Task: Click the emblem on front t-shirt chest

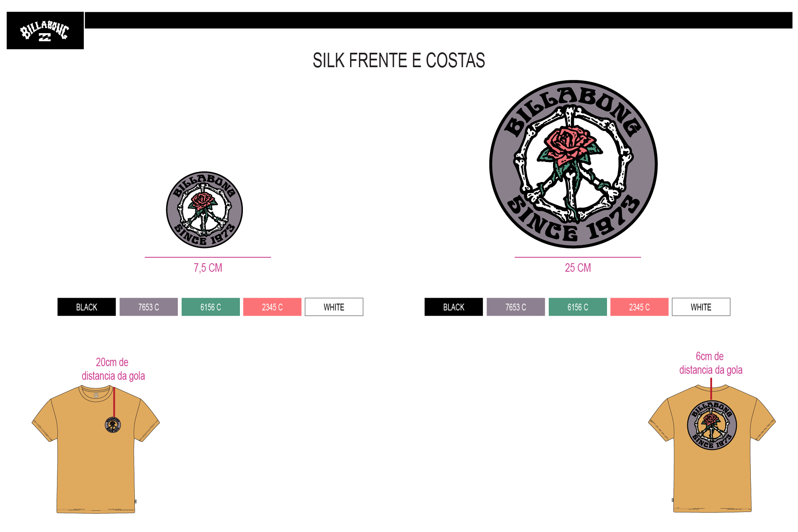Action: click(113, 425)
